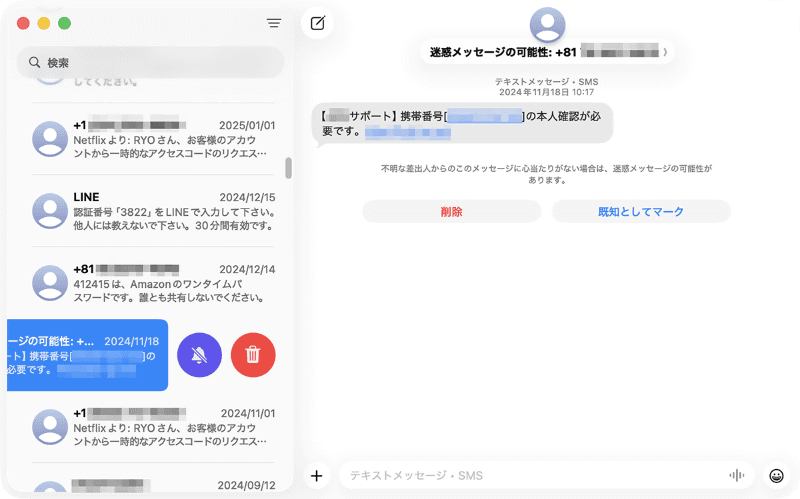This screenshot has height=499, width=800.
Task: Open the Netflix conversation dated 2024/11/01
Action: click(x=153, y=427)
